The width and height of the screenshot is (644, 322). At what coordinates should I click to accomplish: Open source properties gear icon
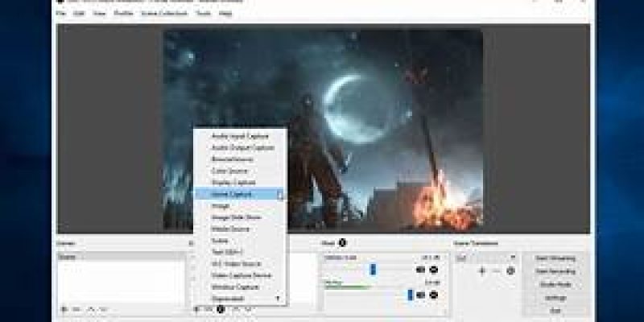click(221, 309)
